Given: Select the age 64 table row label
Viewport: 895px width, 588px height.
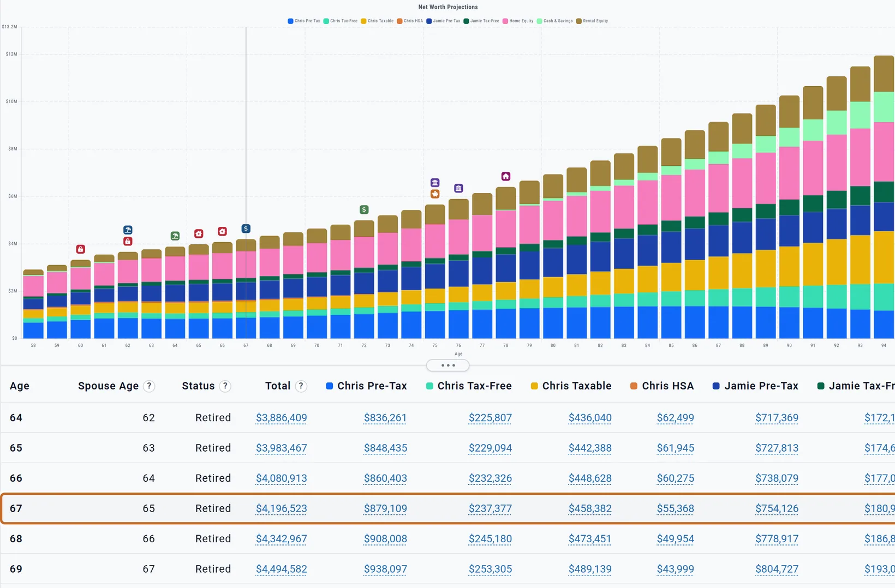Looking at the screenshot, I should point(16,418).
